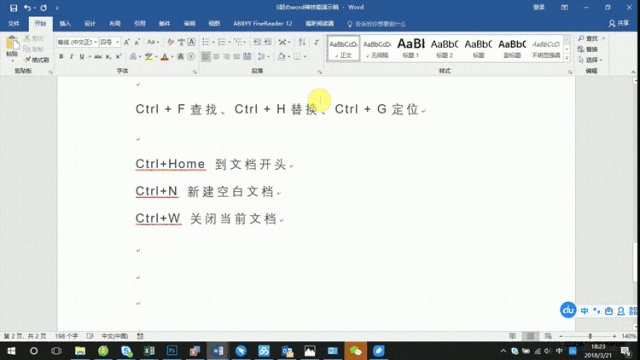Click the Format Painter brush icon

(x=27, y=60)
